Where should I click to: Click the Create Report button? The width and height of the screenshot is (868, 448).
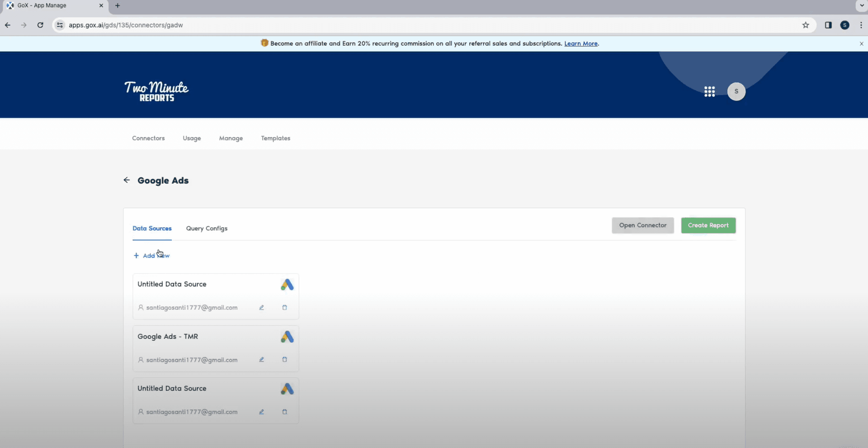pos(708,225)
